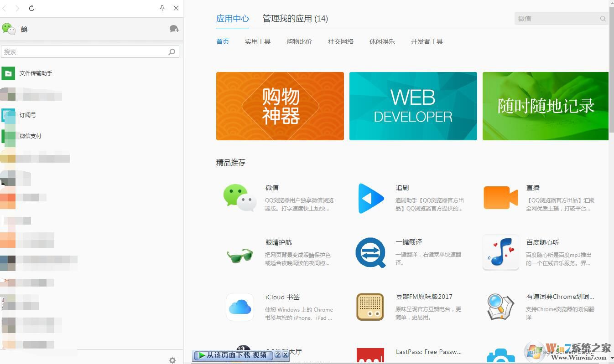Select the 追剧 app icon
This screenshot has height=364, width=614.
(370, 197)
